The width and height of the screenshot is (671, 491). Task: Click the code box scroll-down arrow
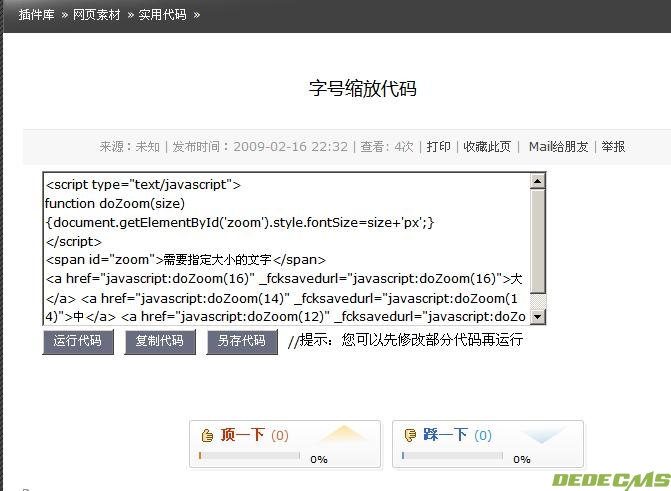pyautogui.click(x=537, y=317)
